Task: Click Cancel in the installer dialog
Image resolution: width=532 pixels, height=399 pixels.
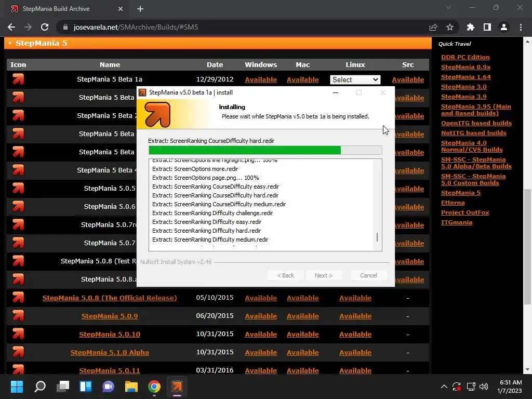Action: pos(368,275)
